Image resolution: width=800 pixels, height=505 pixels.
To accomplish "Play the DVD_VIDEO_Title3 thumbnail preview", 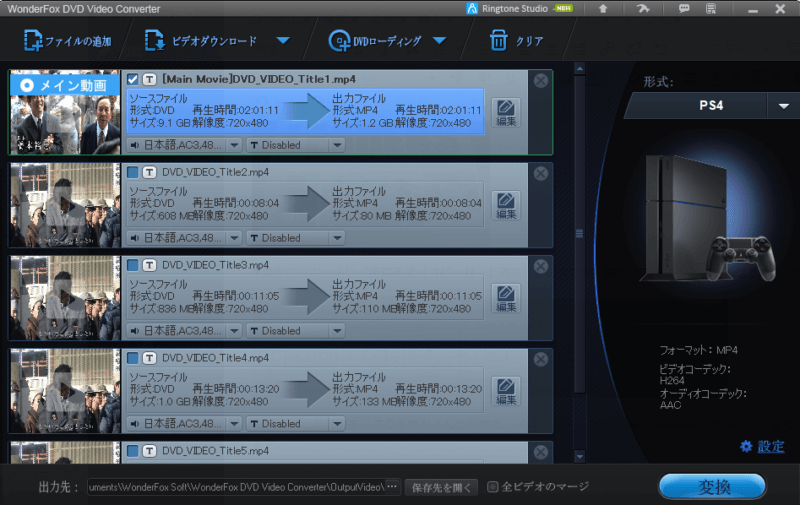I will point(65,298).
